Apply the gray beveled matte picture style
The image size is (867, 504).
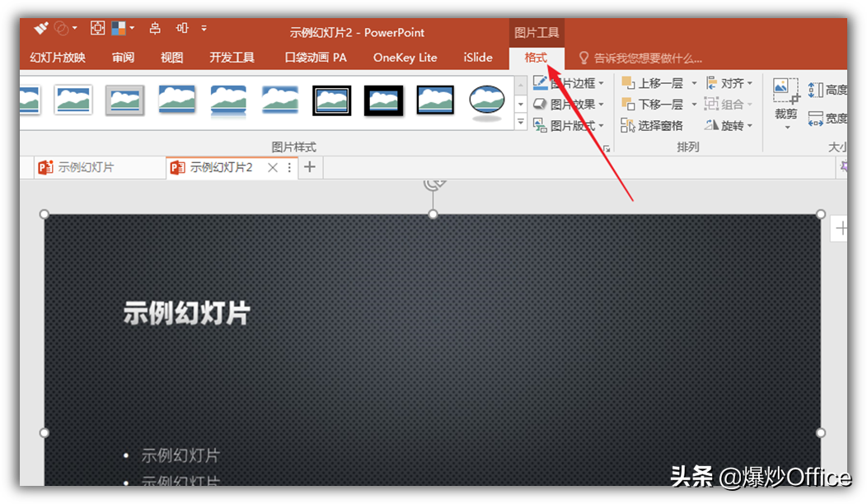(125, 100)
